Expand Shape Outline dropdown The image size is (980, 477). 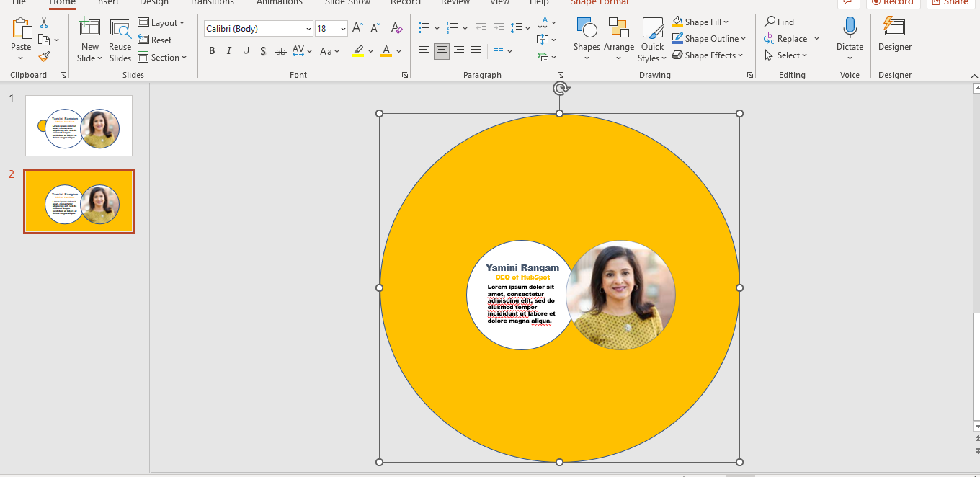coord(743,39)
